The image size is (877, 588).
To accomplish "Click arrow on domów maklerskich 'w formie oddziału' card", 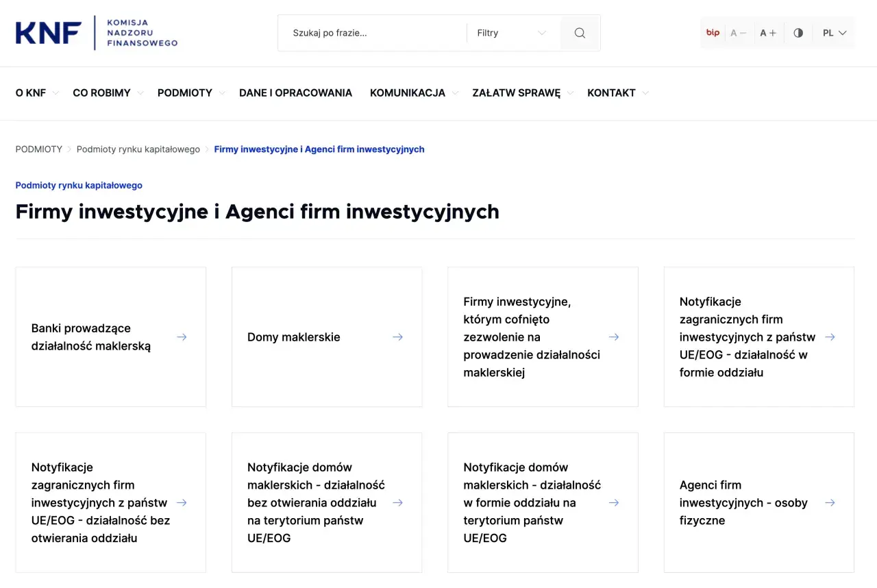I will (x=614, y=503).
